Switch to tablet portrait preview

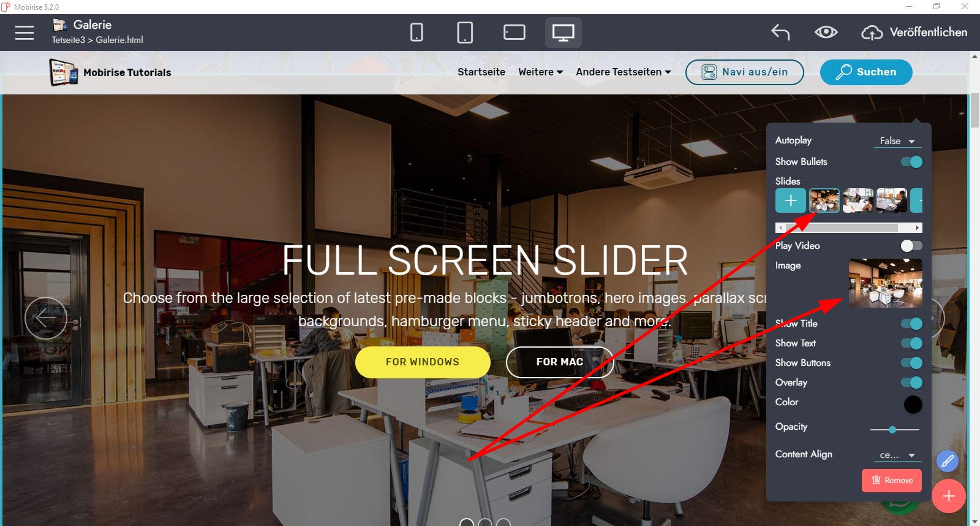pyautogui.click(x=465, y=32)
